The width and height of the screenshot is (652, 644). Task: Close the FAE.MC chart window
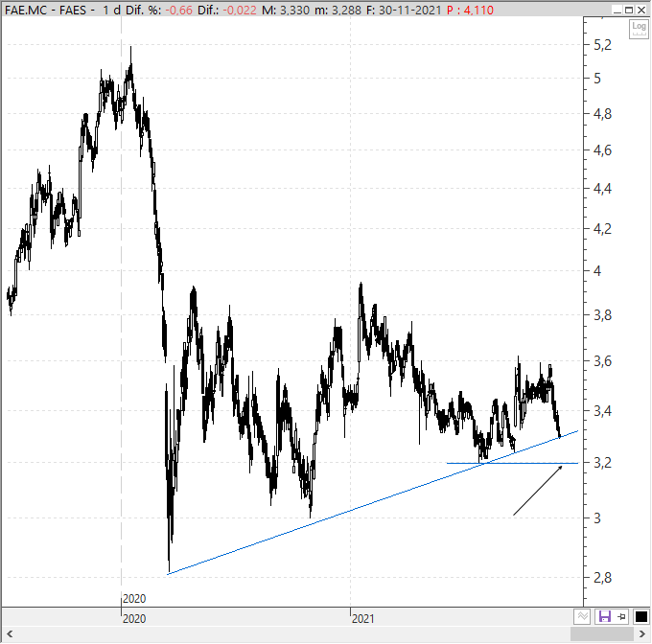(641, 10)
